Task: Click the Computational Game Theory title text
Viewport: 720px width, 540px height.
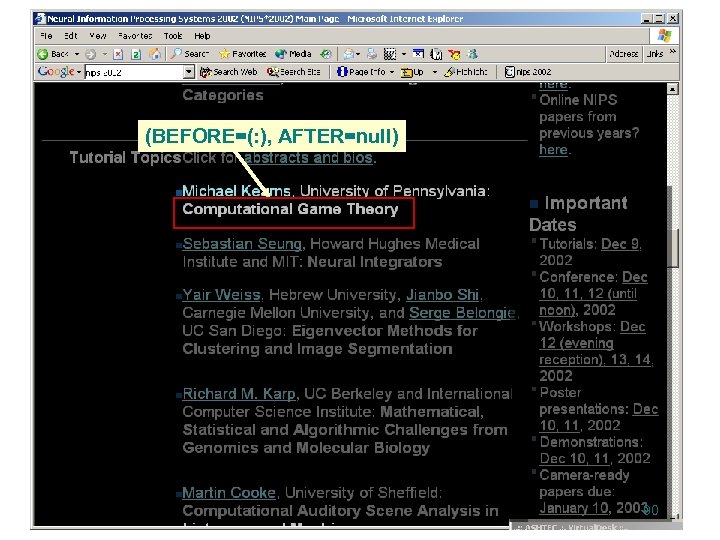Action: coord(290,209)
